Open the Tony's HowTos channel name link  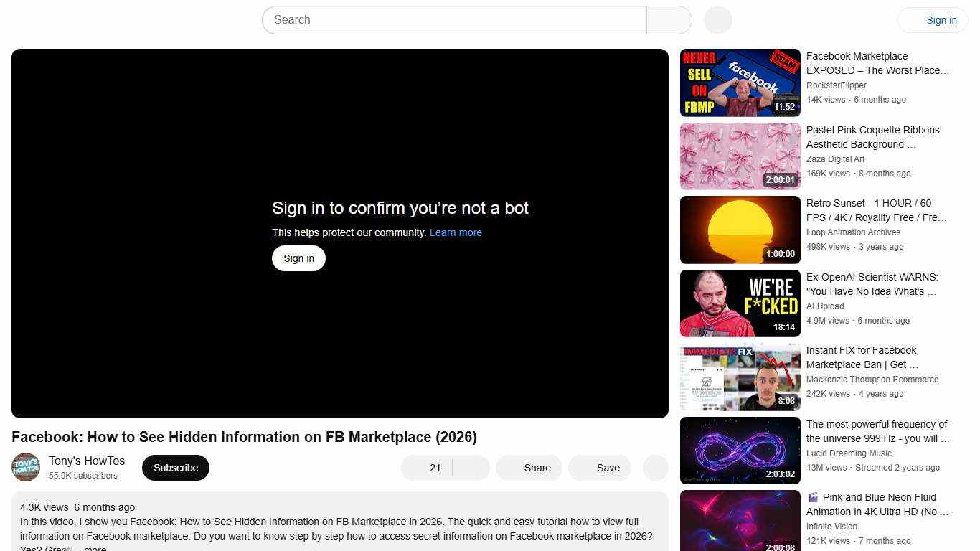tap(86, 461)
